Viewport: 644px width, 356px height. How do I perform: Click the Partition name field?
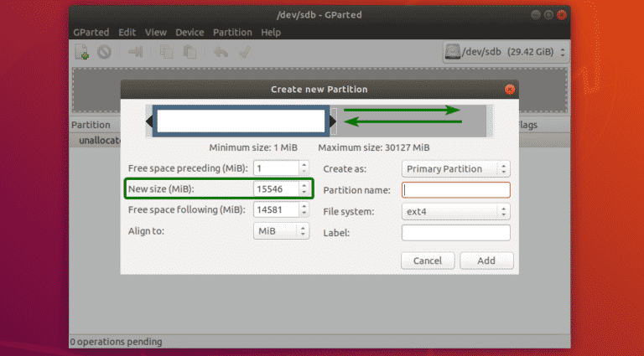(456, 190)
